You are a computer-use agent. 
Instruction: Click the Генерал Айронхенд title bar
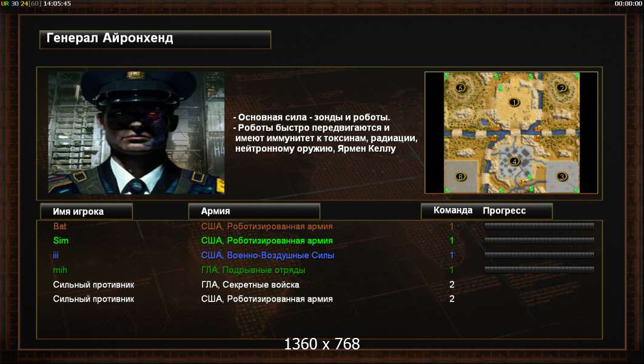point(155,39)
